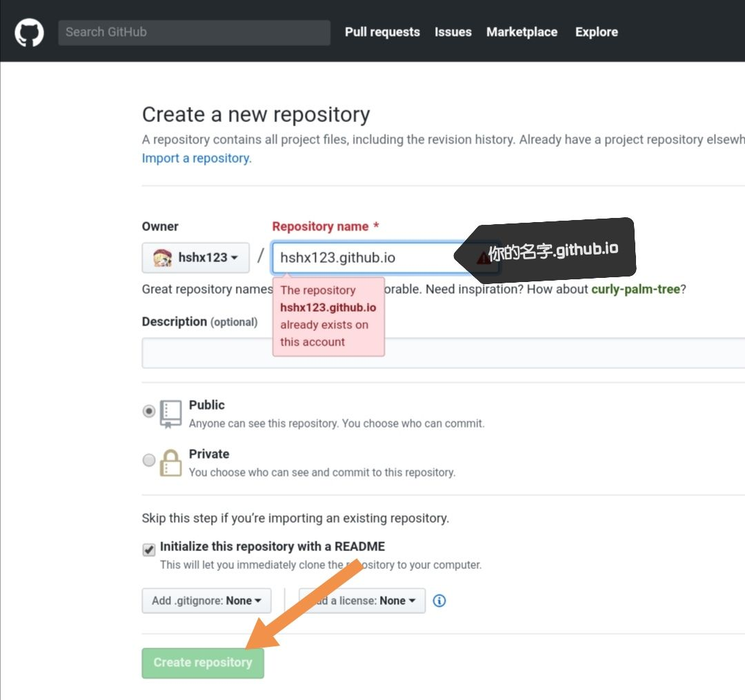
Task: Open the Add a license dropdown
Action: click(x=362, y=601)
